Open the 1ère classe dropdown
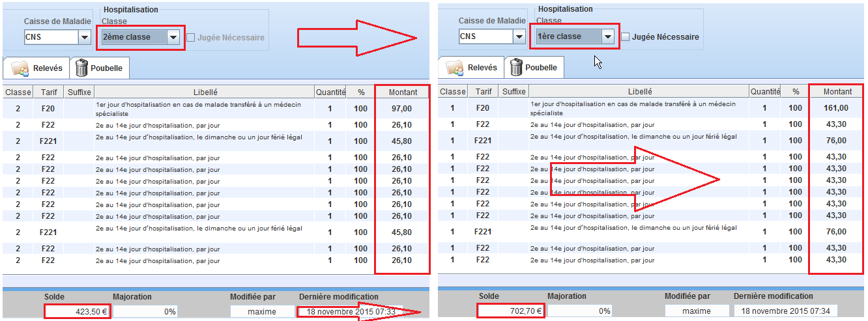868x321 pixels. tap(607, 37)
